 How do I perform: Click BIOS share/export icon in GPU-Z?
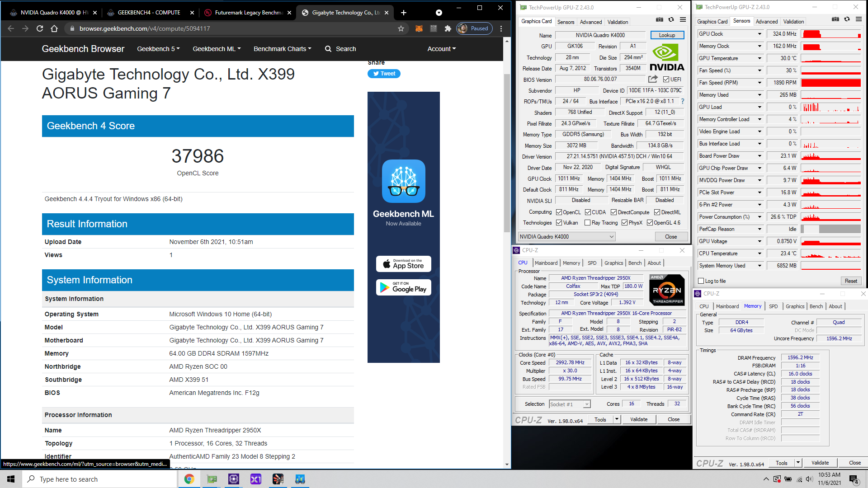[x=653, y=79]
